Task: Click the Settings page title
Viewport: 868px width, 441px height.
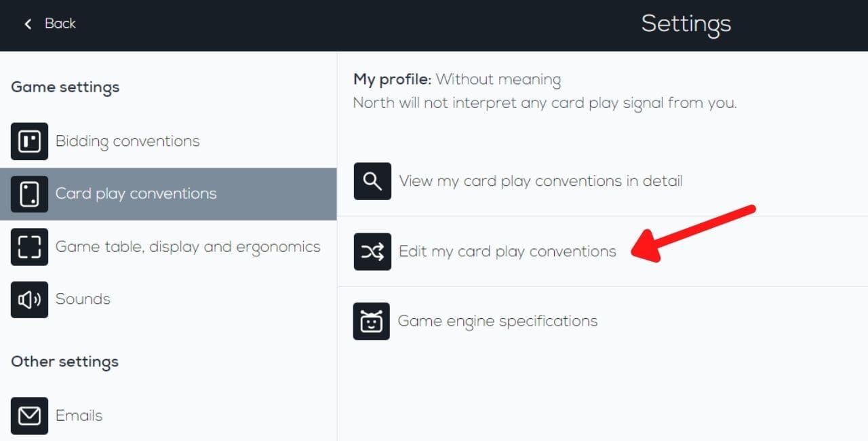Action: pyautogui.click(x=686, y=24)
